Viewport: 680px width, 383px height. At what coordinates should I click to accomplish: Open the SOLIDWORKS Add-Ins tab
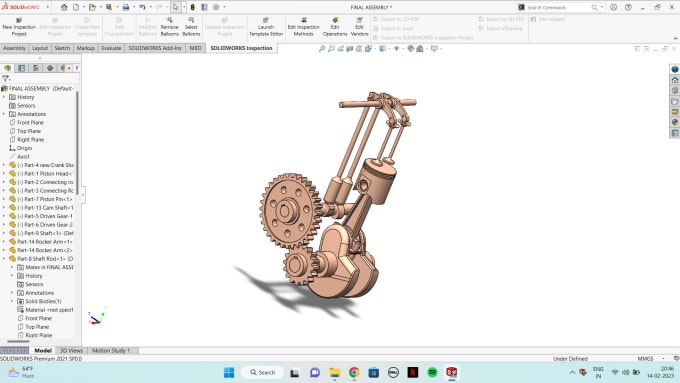click(155, 48)
